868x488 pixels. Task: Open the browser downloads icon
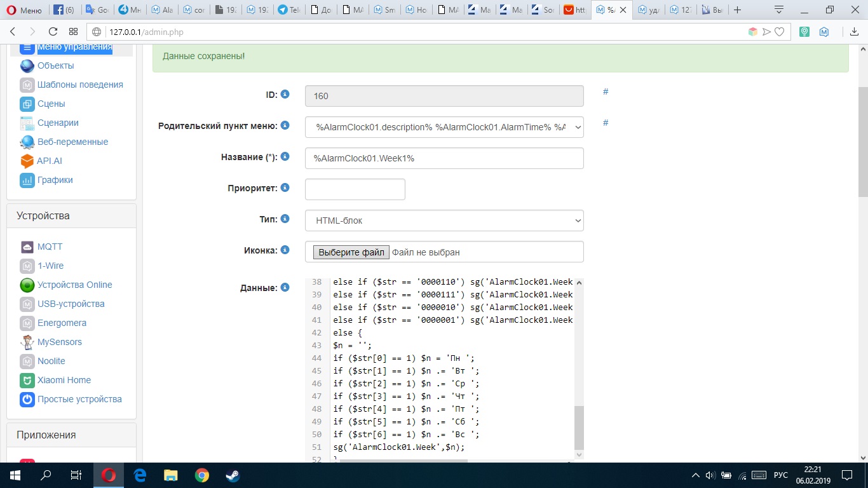(x=854, y=32)
